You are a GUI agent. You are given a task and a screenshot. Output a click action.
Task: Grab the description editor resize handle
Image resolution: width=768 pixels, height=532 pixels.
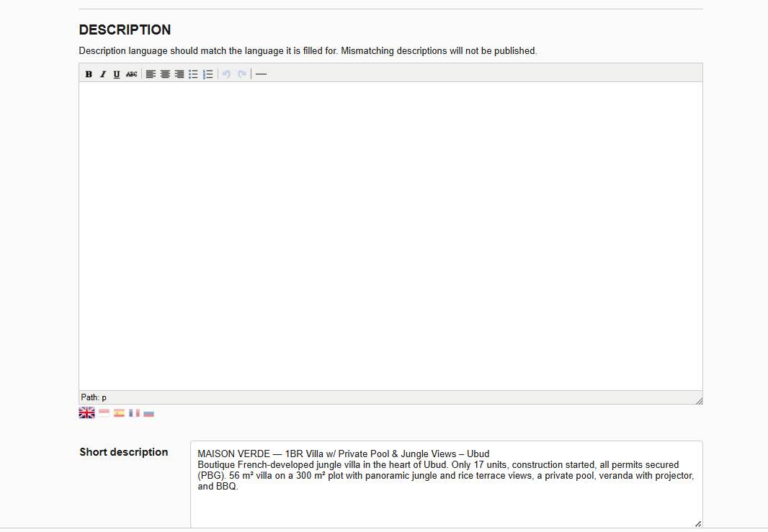coord(699,401)
